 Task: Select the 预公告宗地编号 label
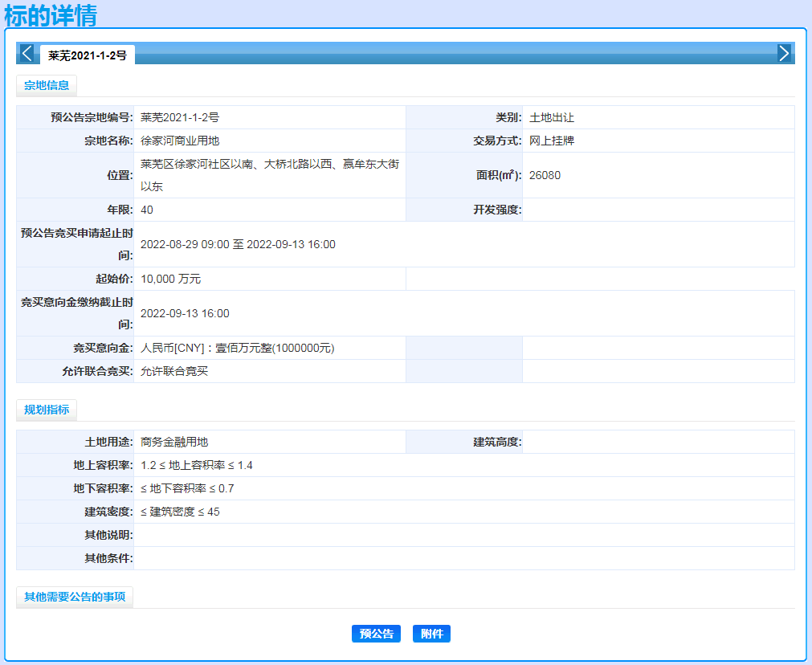(91, 117)
